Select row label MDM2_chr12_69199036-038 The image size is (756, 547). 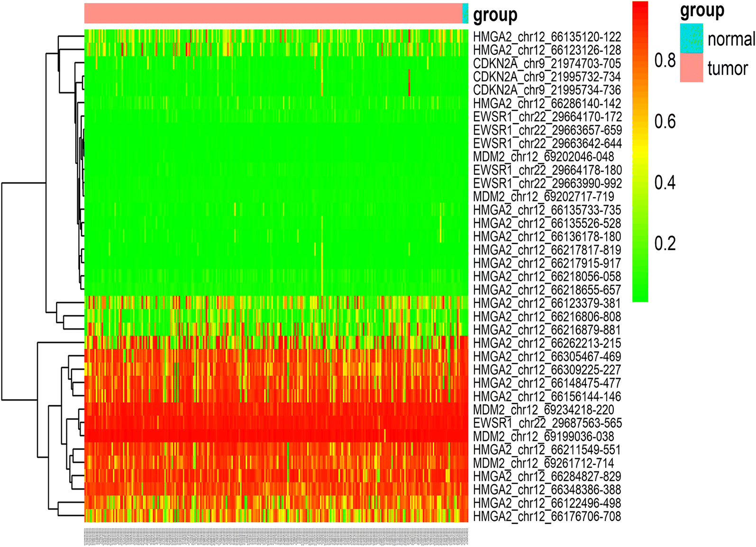pos(544,436)
